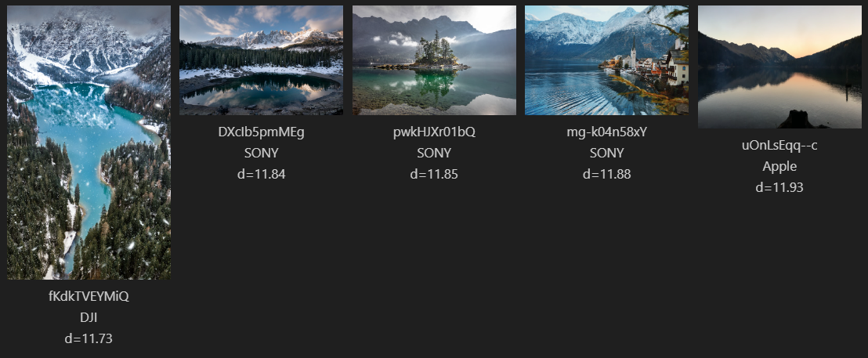Select the d=11.88 distance label
Image resolution: width=868 pixels, height=358 pixels.
pyautogui.click(x=606, y=174)
